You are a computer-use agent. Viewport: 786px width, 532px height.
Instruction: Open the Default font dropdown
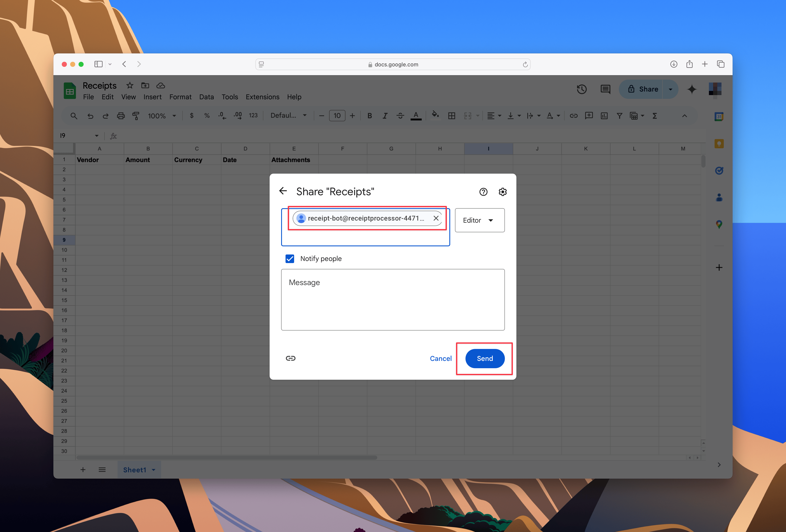coord(288,116)
